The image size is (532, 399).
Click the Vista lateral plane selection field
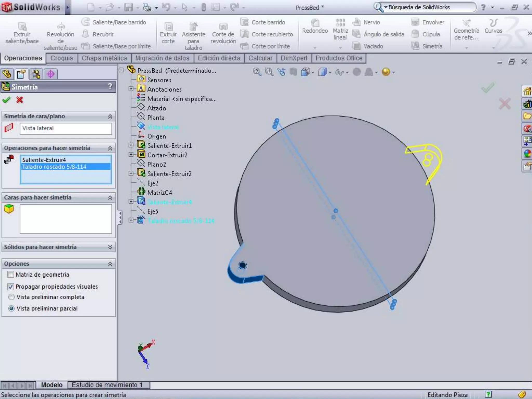click(x=66, y=128)
